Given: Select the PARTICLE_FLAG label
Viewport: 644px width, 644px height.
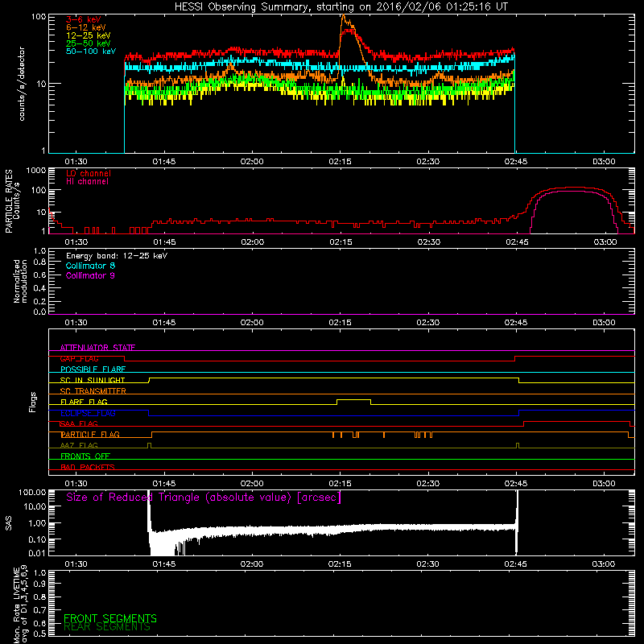Looking at the screenshot, I should 90,435.
